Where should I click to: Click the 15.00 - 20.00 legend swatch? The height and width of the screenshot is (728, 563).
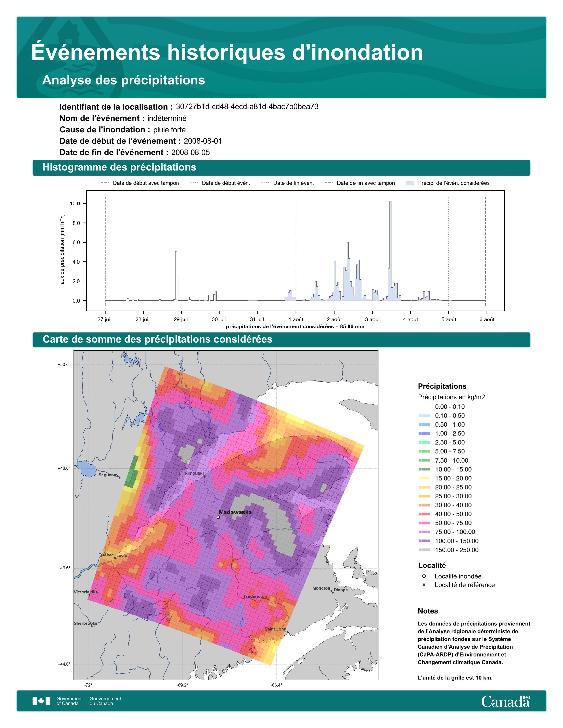[x=424, y=478]
